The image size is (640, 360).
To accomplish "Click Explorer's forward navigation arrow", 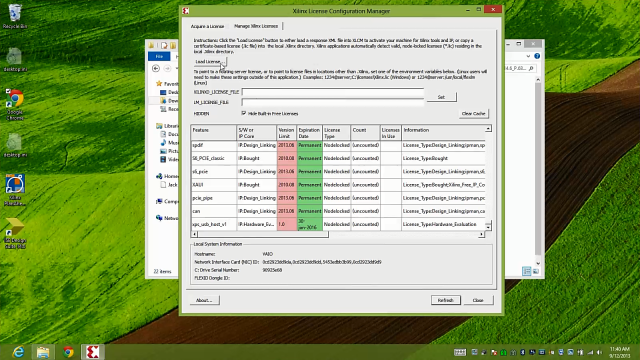I will [167, 69].
